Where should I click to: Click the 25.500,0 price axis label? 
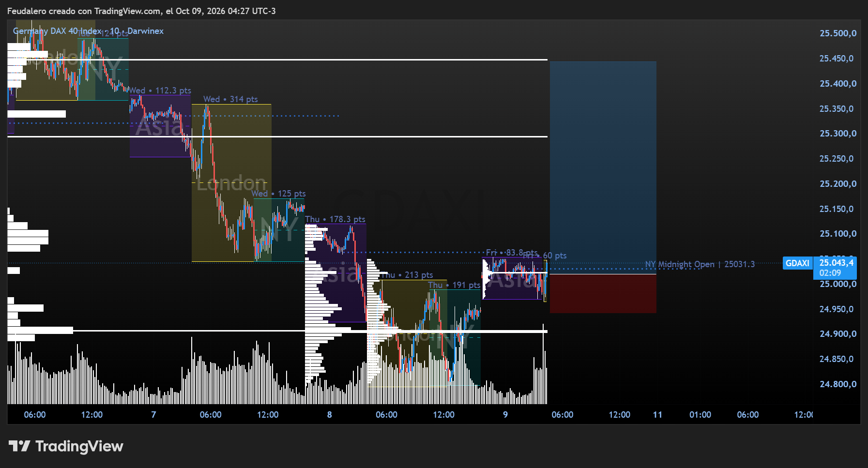(838, 33)
